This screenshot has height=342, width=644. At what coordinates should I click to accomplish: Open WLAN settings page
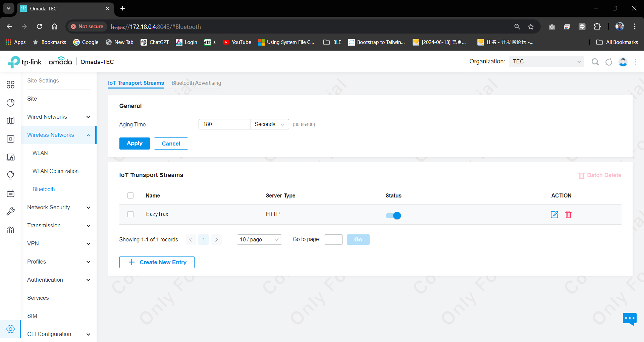[40, 153]
